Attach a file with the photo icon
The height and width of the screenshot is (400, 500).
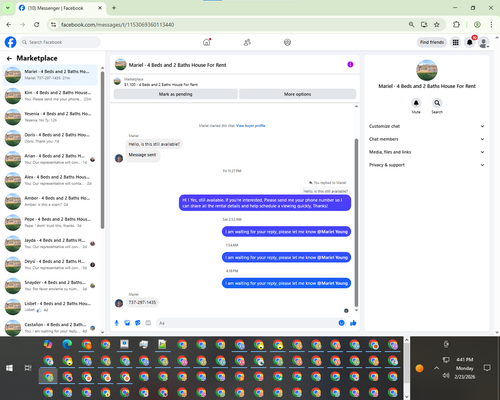[127, 323]
